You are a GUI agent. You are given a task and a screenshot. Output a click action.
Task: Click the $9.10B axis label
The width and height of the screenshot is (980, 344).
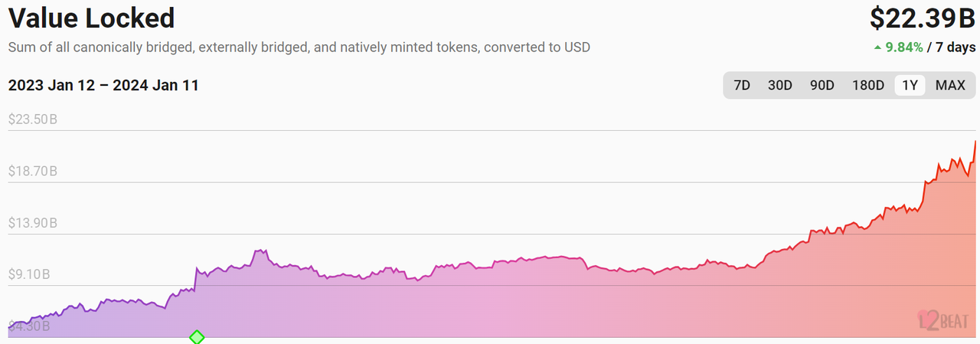tap(31, 274)
